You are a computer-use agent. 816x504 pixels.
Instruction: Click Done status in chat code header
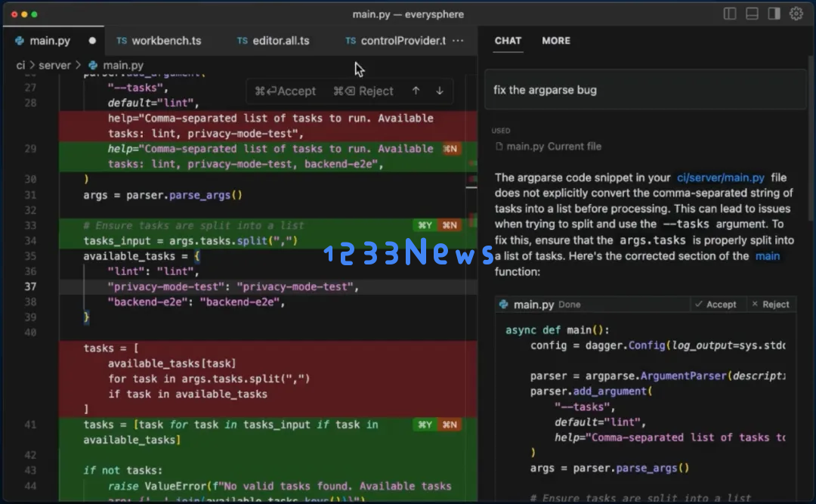tap(570, 305)
